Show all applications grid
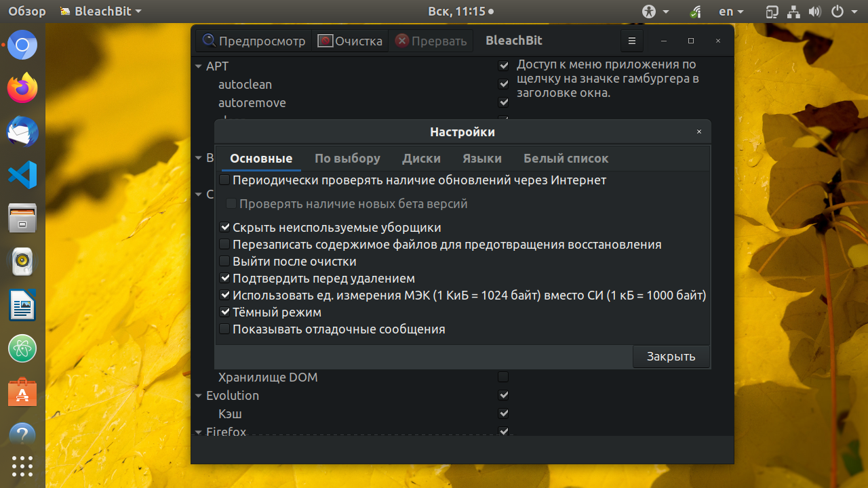The height and width of the screenshot is (488, 868). [x=22, y=466]
